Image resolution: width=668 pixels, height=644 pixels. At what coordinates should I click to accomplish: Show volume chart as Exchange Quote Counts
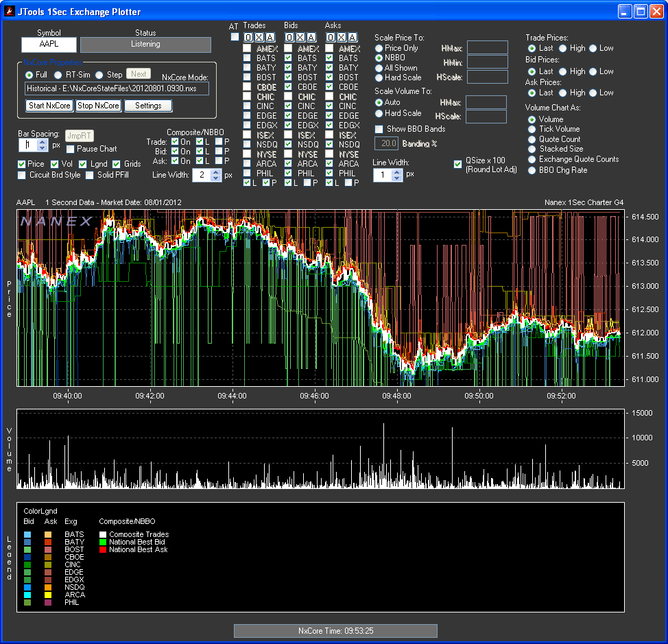[x=532, y=159]
